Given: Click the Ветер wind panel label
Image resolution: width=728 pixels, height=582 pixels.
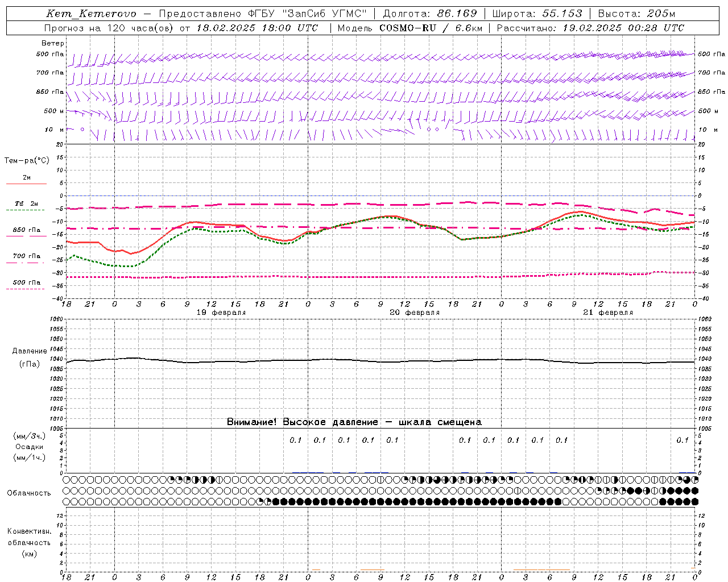Looking at the screenshot, I should pyautogui.click(x=53, y=43).
